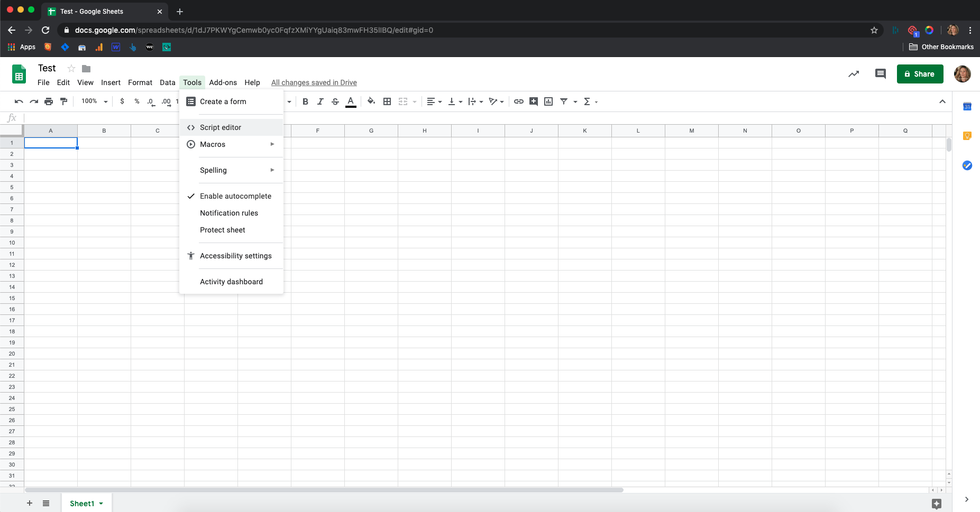Click the undo icon in toolbar
980x512 pixels.
tap(19, 101)
